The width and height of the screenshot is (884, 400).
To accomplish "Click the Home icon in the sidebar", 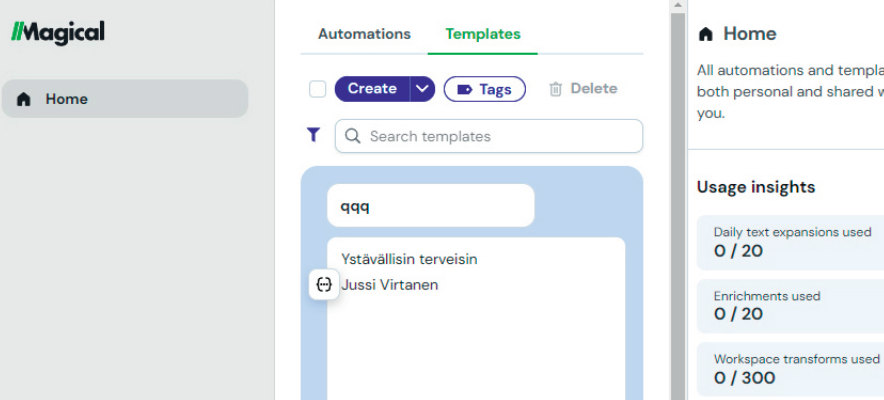I will (x=24, y=99).
